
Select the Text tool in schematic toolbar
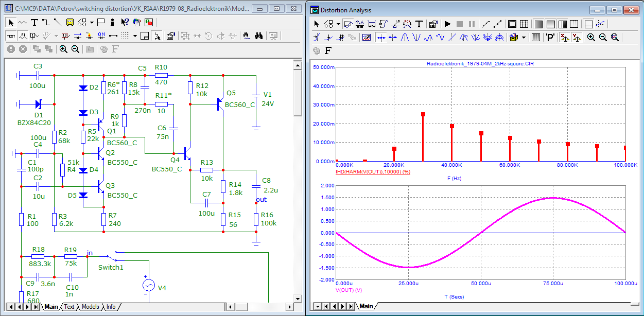pyautogui.click(x=34, y=22)
